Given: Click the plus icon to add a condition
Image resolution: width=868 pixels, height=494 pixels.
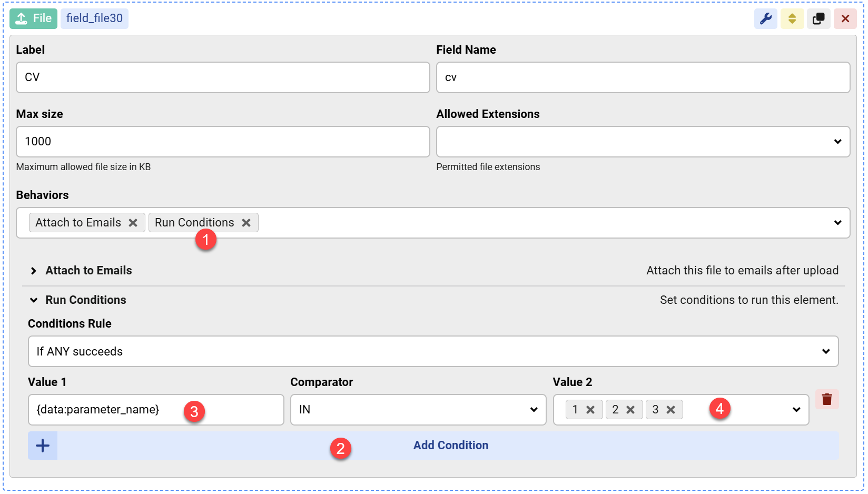Looking at the screenshot, I should [x=42, y=445].
